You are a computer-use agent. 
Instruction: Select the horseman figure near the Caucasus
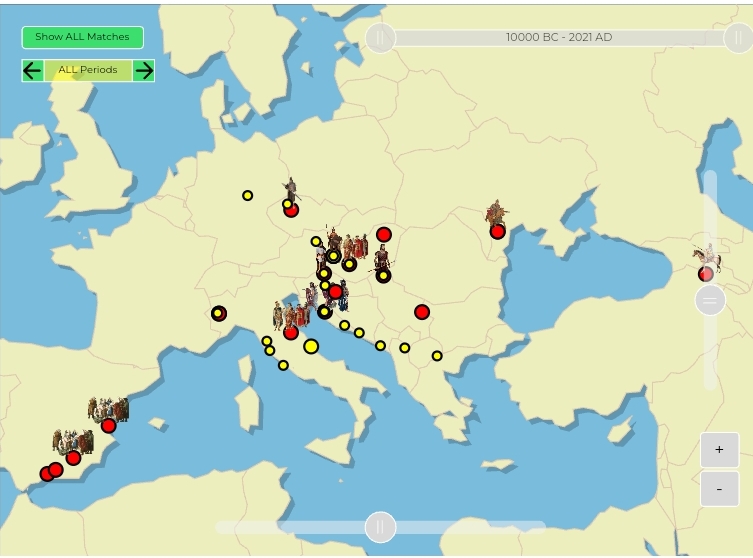point(707,257)
